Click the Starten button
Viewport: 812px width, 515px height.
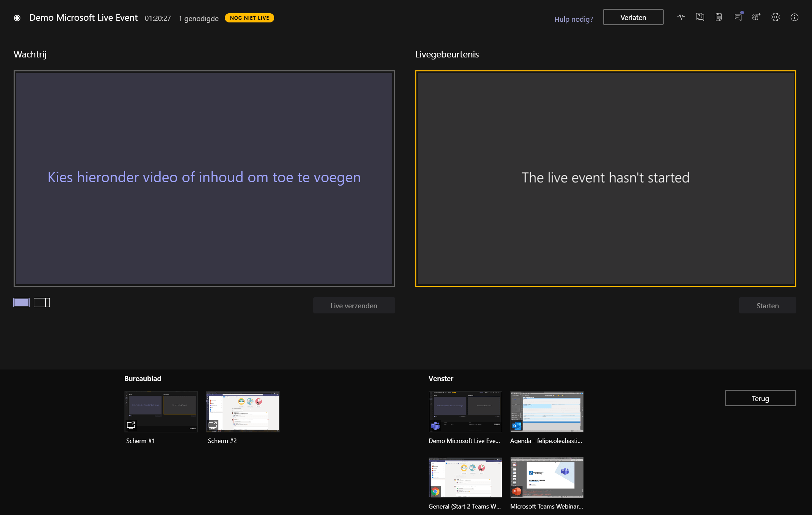click(767, 306)
